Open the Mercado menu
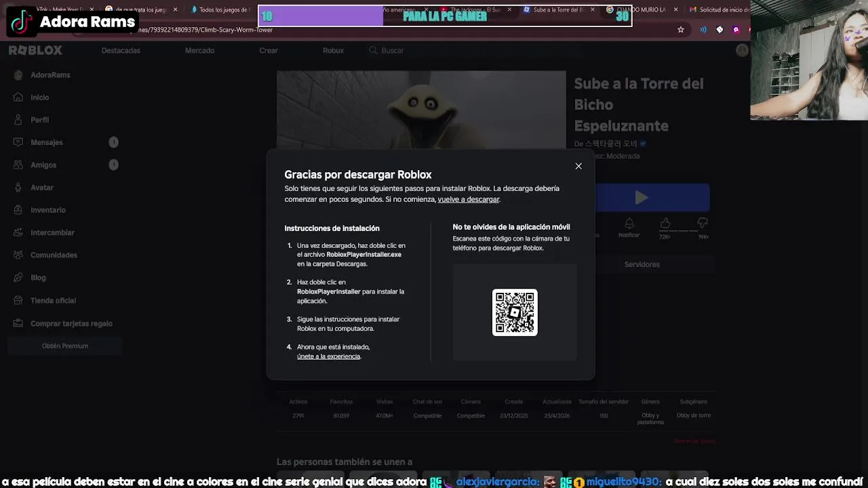 [199, 51]
